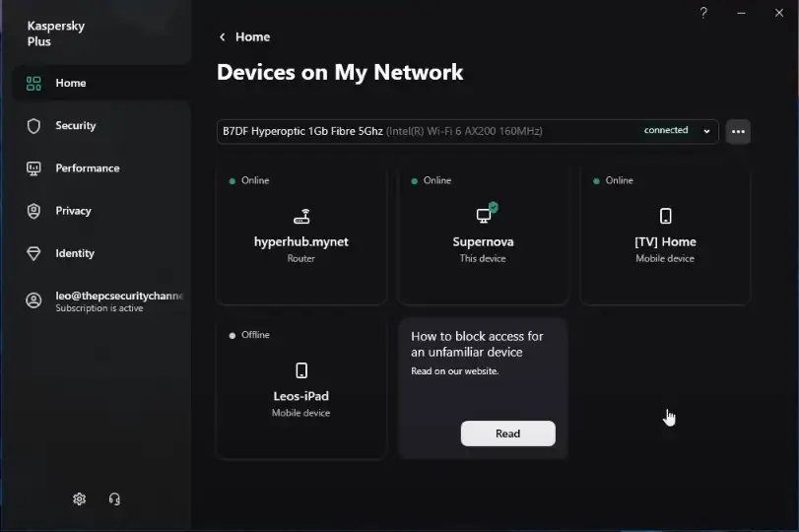Click the Supernova computer icon
Viewport: 799px width, 532px height.
pos(485,215)
